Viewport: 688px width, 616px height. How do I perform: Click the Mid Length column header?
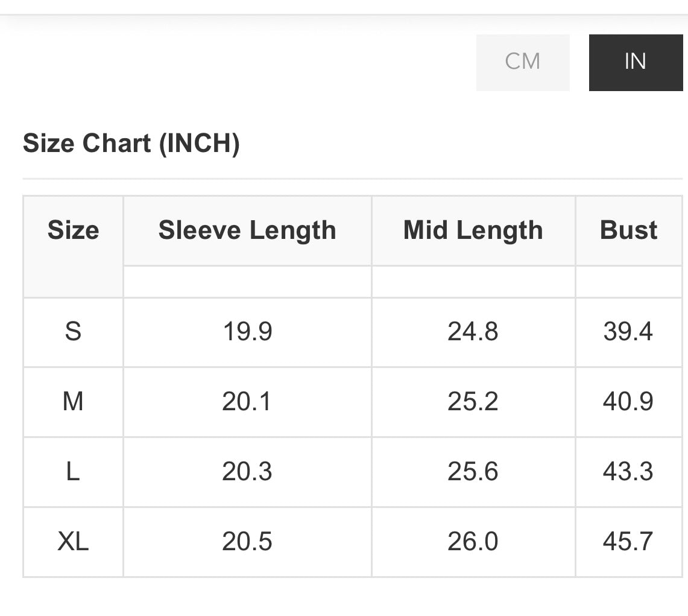pyautogui.click(x=473, y=230)
